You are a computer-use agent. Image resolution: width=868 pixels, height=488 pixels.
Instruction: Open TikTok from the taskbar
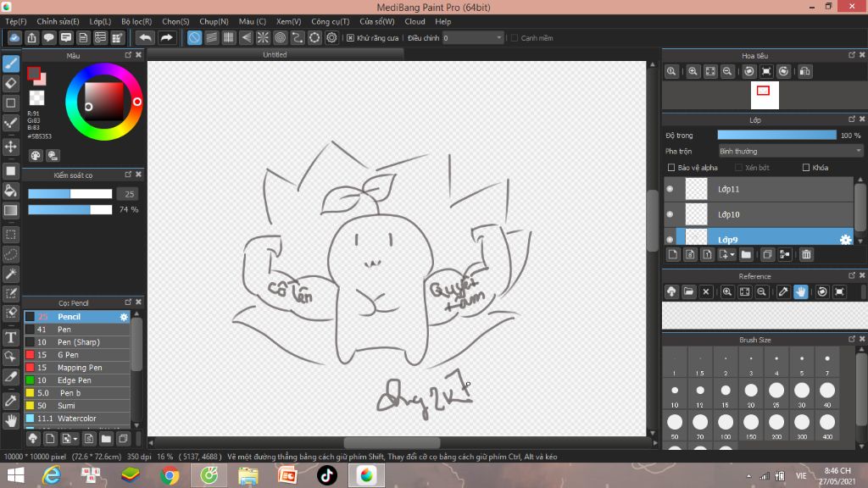click(x=326, y=475)
